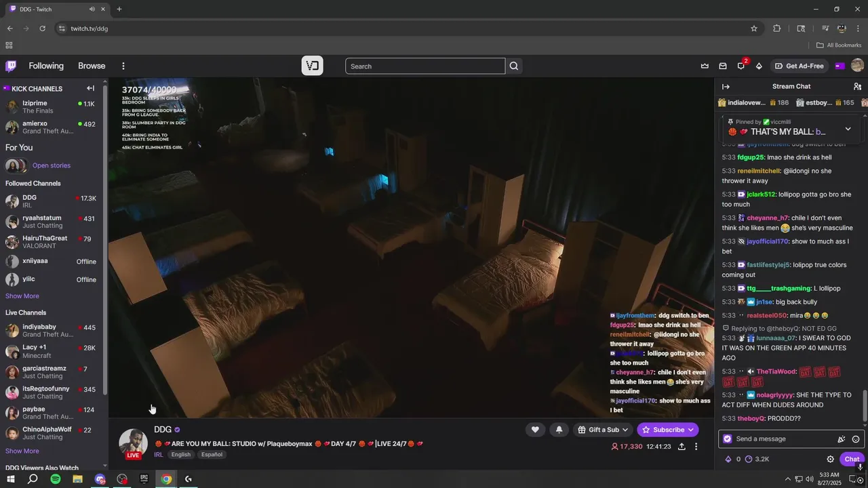Bookmark page with star icon
Image resolution: width=868 pixels, height=488 pixels.
753,28
